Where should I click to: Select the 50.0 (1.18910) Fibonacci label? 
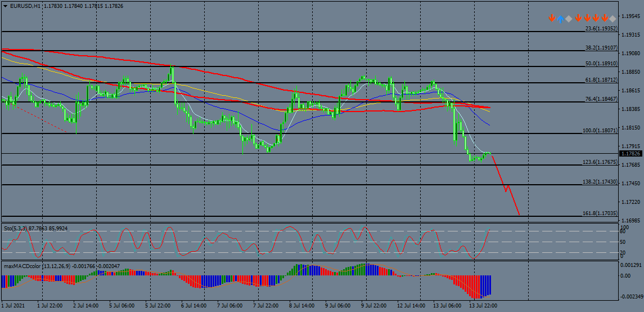[601, 64]
